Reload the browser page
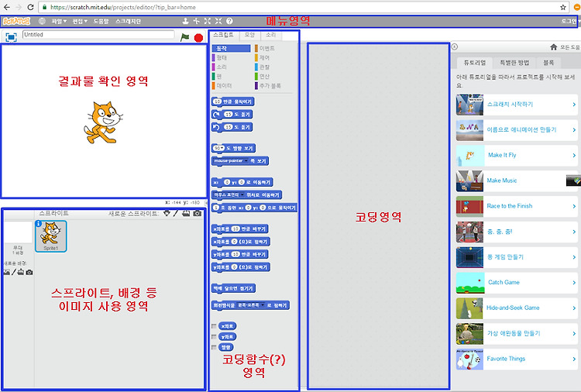 30,7
